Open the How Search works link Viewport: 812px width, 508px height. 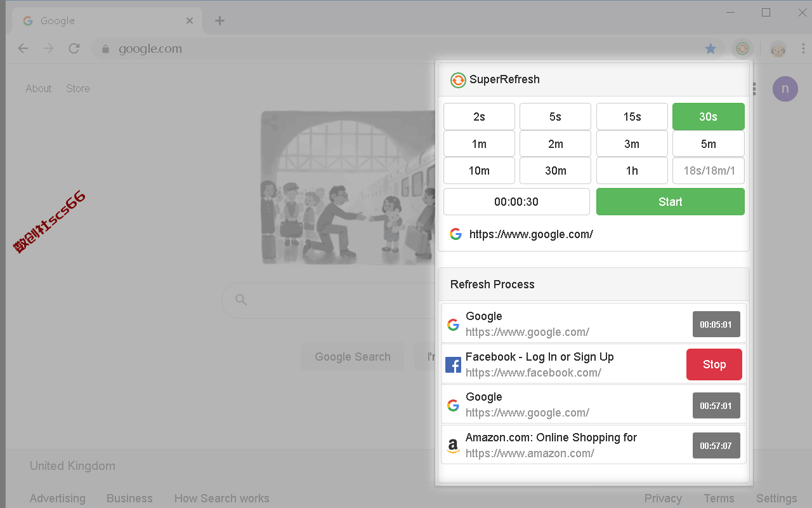pos(222,498)
